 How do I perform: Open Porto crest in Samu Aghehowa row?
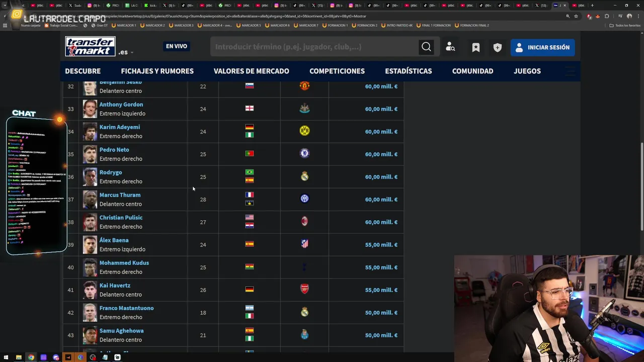point(304,335)
